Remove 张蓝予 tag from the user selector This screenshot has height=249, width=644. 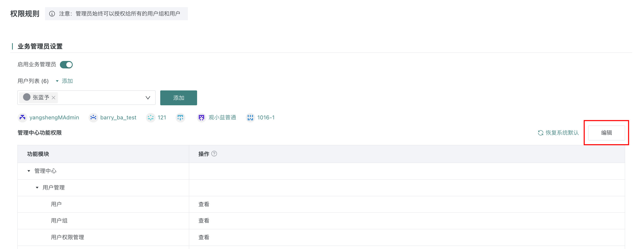tap(53, 98)
